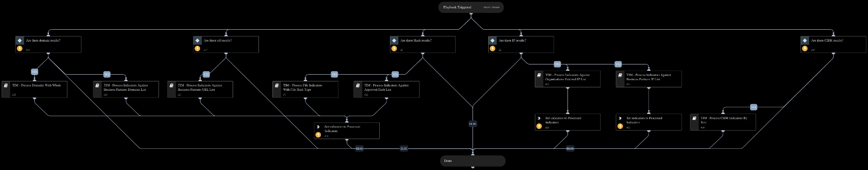The width and height of the screenshot is (868, 170).
Task: Click the lightning icon on 'Are there IP results?'
Action: 492,48
